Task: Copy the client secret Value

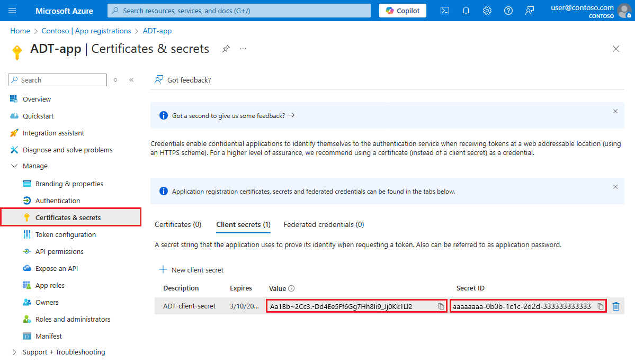Action: 440,306
